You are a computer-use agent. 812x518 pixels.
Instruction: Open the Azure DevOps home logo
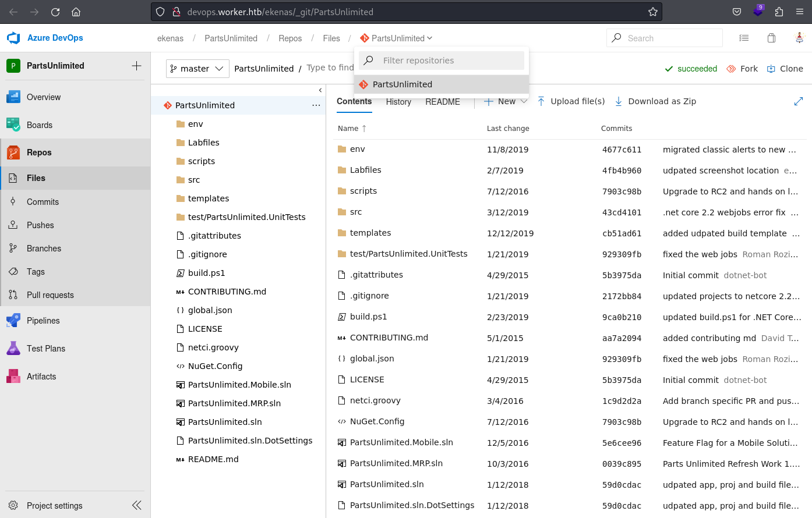point(45,38)
